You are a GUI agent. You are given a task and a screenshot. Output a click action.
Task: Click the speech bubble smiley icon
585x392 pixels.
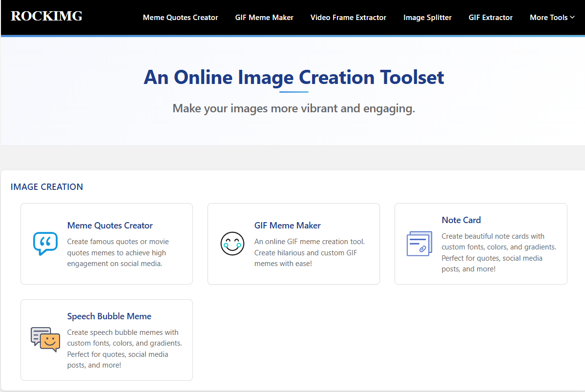45,339
